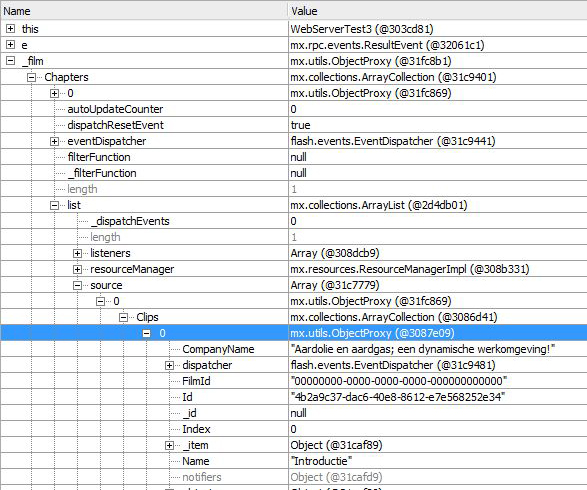This screenshot has height=490, width=587.
Task: Click the 'Aardolie en aardgas' CompanyName value
Action: tap(423, 349)
